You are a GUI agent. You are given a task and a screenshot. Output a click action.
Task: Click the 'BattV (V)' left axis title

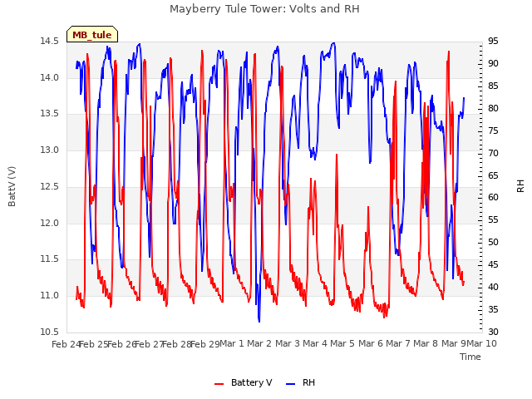click(x=12, y=186)
